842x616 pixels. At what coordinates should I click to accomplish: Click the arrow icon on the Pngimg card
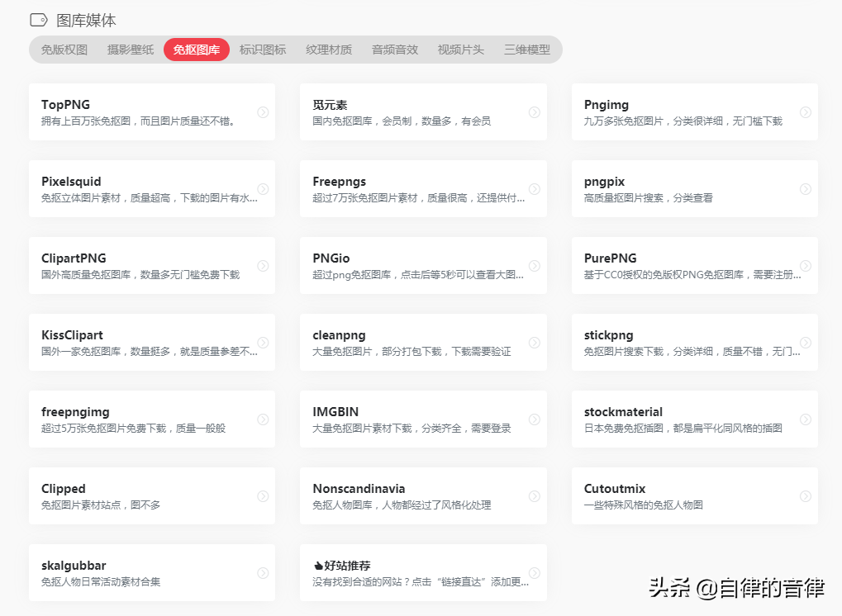[x=806, y=112]
